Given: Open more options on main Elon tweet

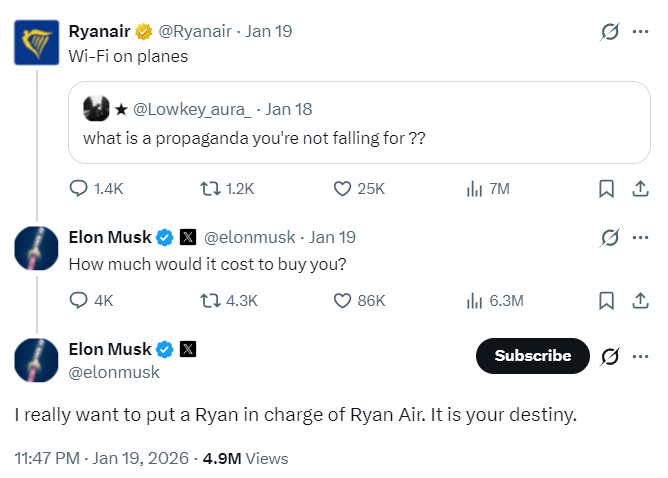Looking at the screenshot, I should click(640, 356).
